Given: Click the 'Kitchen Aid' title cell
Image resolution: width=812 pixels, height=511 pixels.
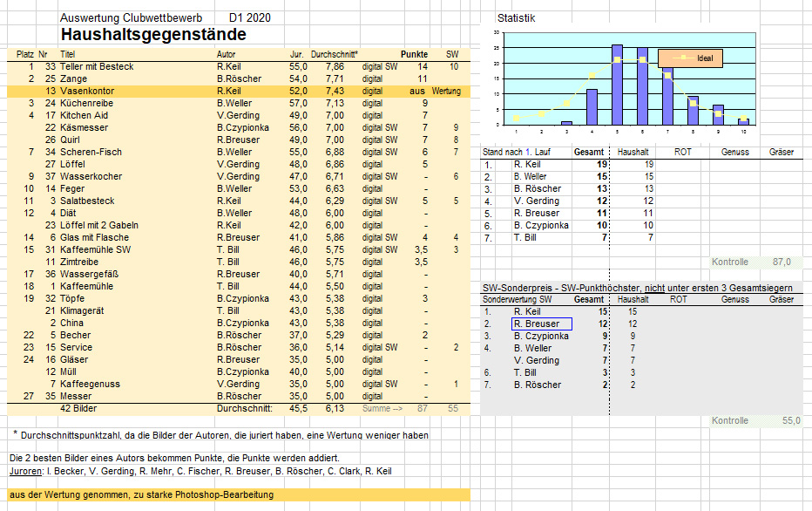Looking at the screenshot, I should pyautogui.click(x=84, y=115).
